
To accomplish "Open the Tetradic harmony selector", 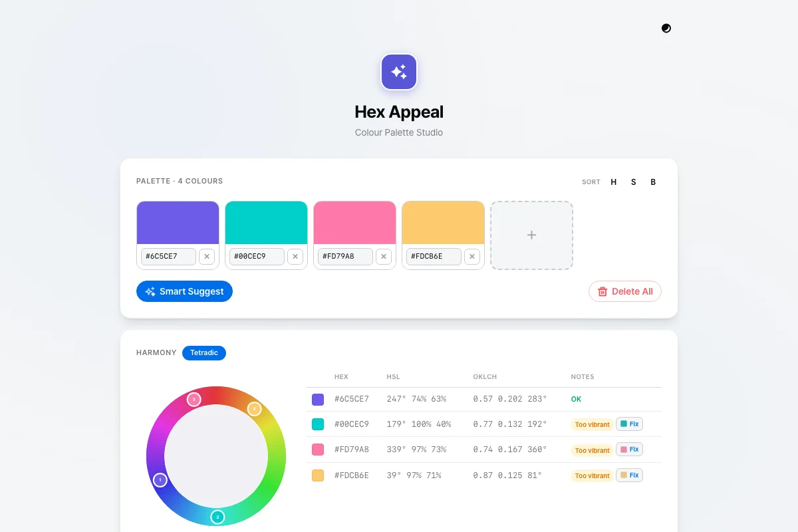I will (x=204, y=352).
